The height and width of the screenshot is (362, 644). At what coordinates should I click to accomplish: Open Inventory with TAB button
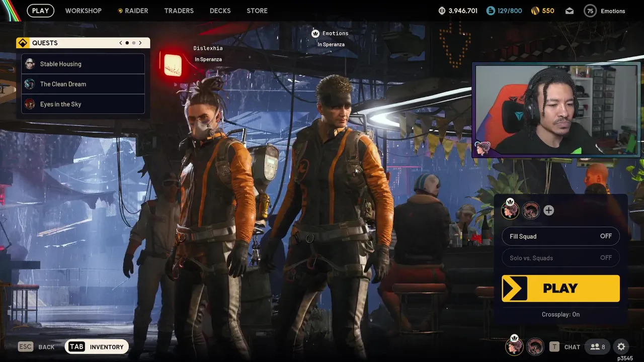(96, 347)
